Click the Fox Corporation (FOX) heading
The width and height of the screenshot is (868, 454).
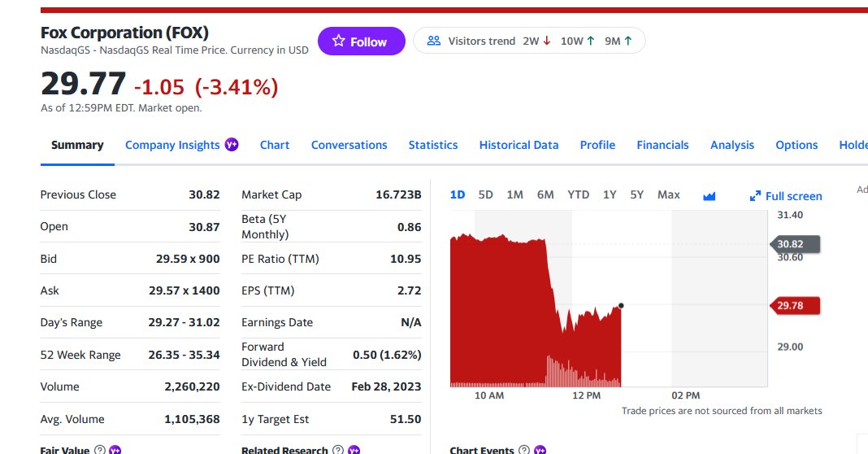point(124,33)
